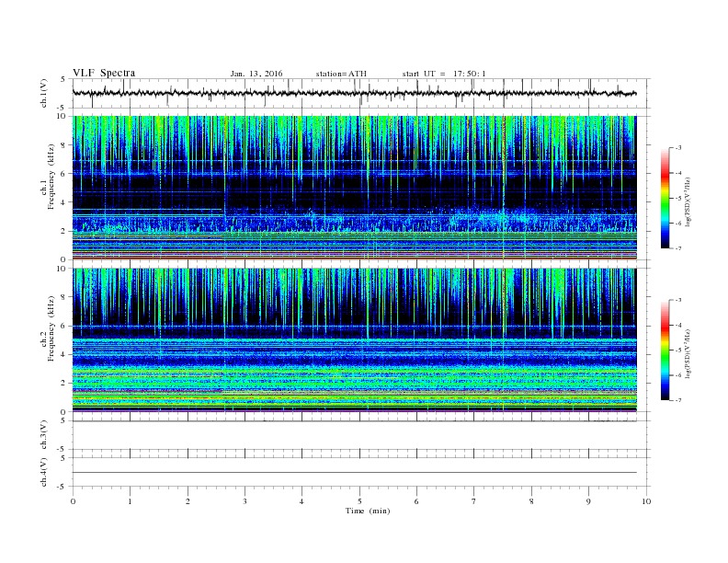The width and height of the screenshot is (728, 563).
Task: Click the "ch.3(V)" axis label
Action: [x=44, y=435]
